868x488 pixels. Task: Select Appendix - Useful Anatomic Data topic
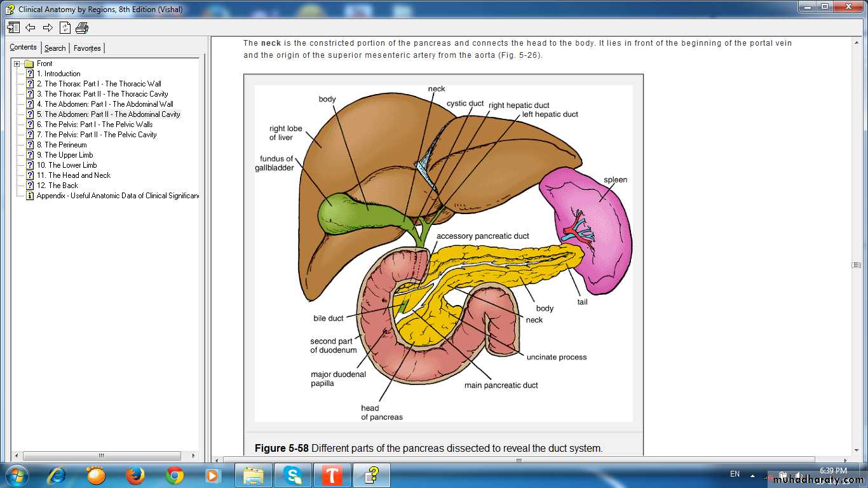117,196
